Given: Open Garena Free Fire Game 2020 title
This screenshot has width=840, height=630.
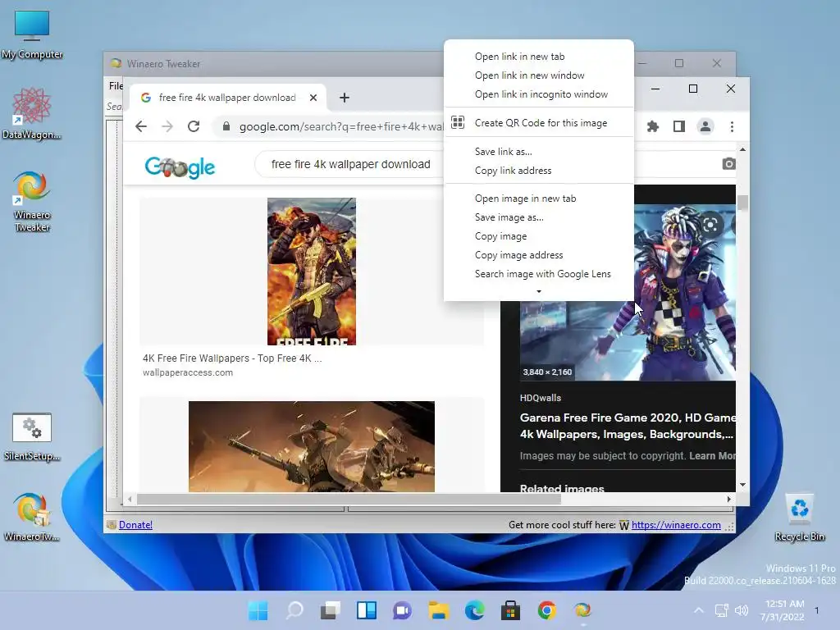Looking at the screenshot, I should tap(628, 426).
